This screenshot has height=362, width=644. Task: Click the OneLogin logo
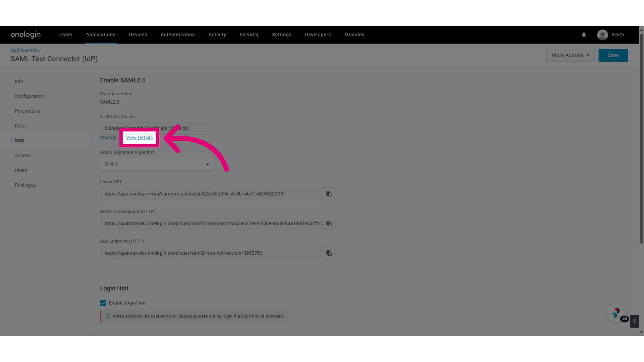tap(25, 35)
